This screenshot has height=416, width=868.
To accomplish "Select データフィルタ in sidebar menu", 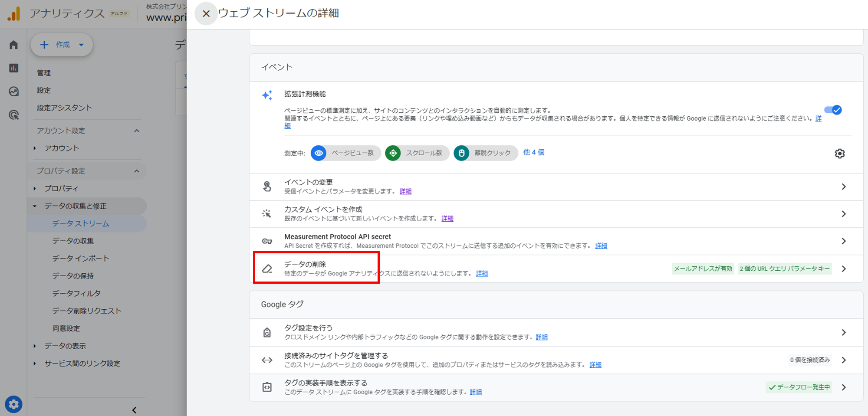I will tap(76, 293).
